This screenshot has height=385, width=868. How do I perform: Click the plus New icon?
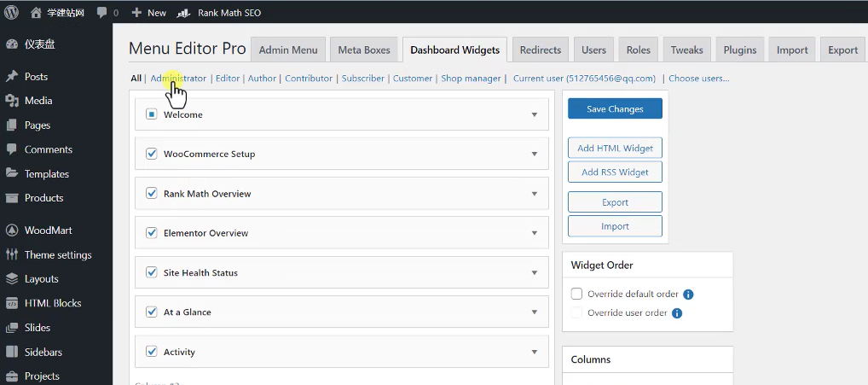[x=136, y=13]
